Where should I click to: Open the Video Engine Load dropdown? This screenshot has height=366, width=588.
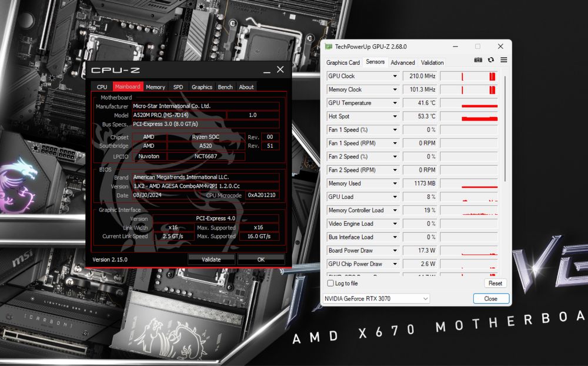click(x=395, y=224)
